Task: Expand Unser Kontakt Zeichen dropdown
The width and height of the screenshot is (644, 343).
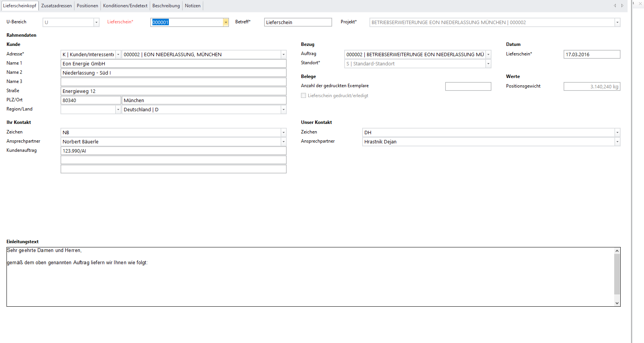Action: point(617,133)
